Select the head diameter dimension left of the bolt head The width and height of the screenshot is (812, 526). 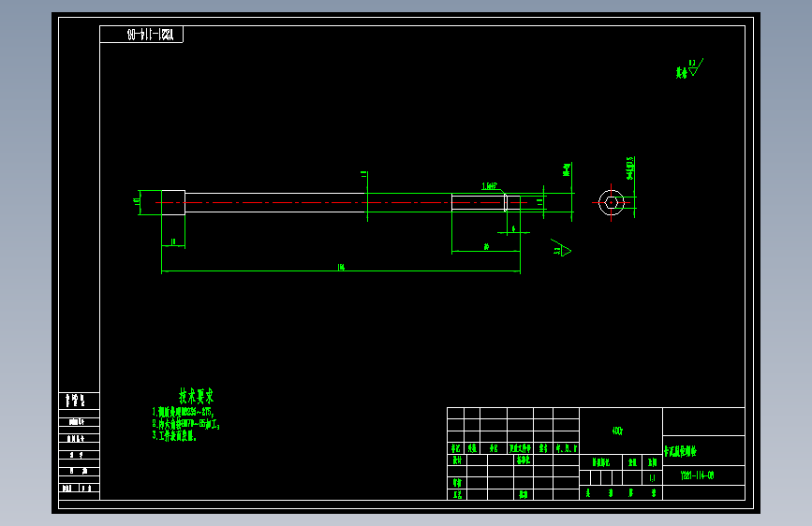coord(138,202)
